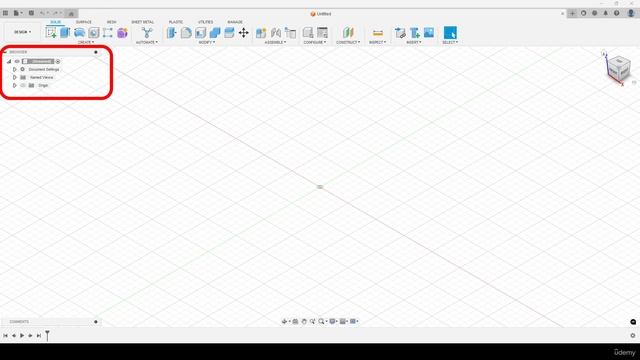Open the Modify dropdown menu
This screenshot has width=640, height=360.
coord(207,42)
